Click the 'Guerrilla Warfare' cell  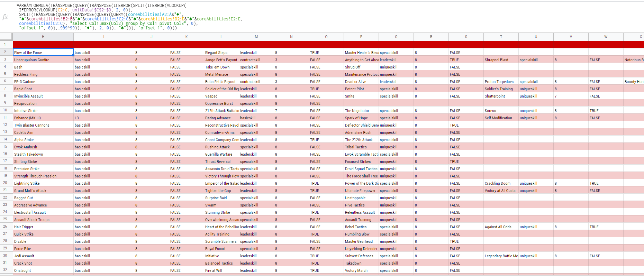click(x=221, y=154)
